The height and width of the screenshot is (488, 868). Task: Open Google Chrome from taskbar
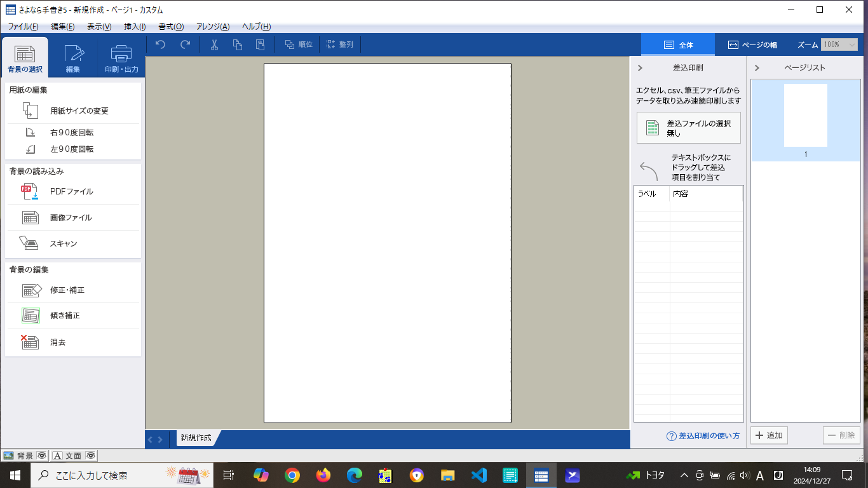pos(292,475)
